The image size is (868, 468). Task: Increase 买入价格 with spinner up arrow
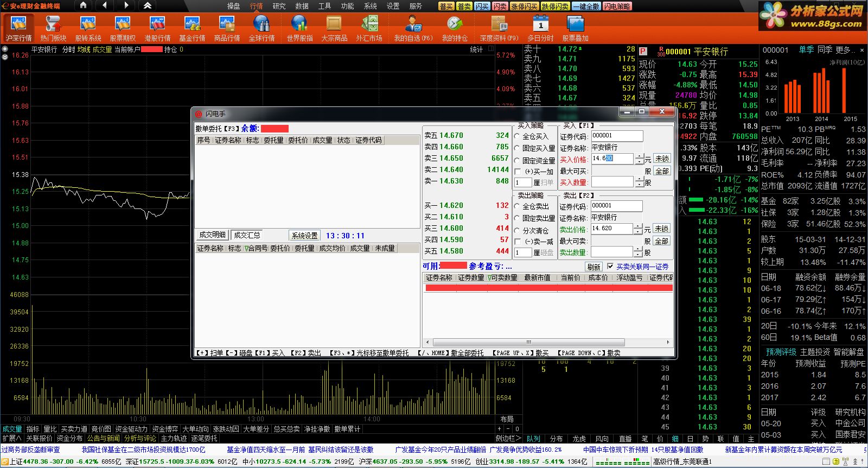pyautogui.click(x=639, y=156)
